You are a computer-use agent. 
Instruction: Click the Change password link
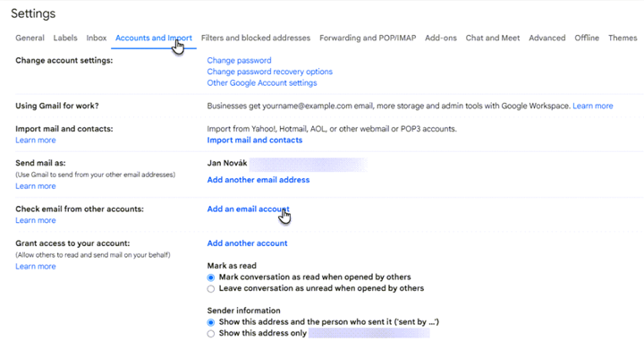tap(239, 60)
